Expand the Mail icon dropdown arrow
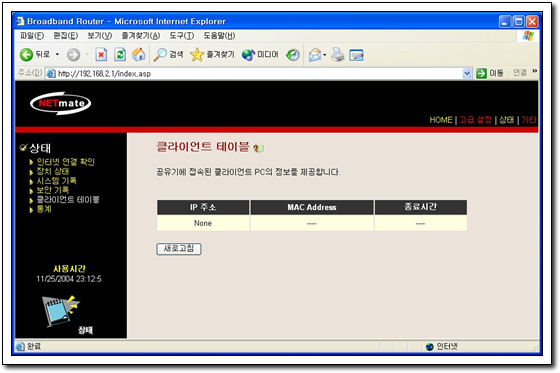Screen dimensions: 560x373 [x=325, y=55]
